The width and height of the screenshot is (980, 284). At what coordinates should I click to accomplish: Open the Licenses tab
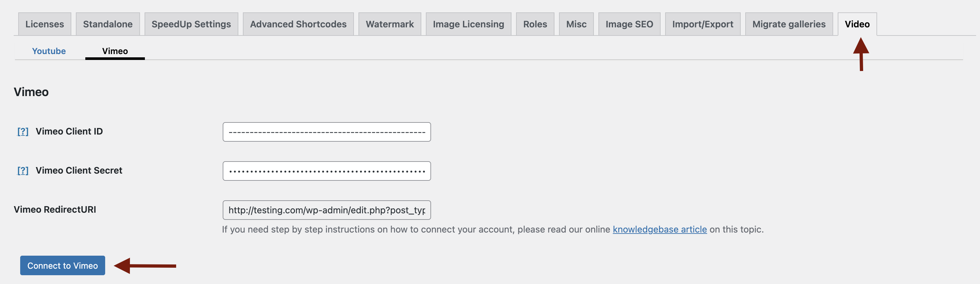coord(45,24)
